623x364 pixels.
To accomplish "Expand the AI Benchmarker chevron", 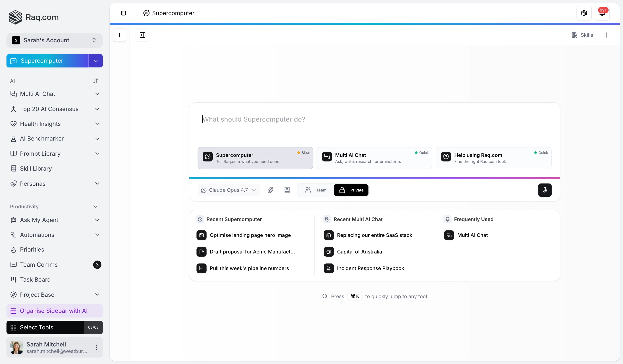I will tap(97, 139).
